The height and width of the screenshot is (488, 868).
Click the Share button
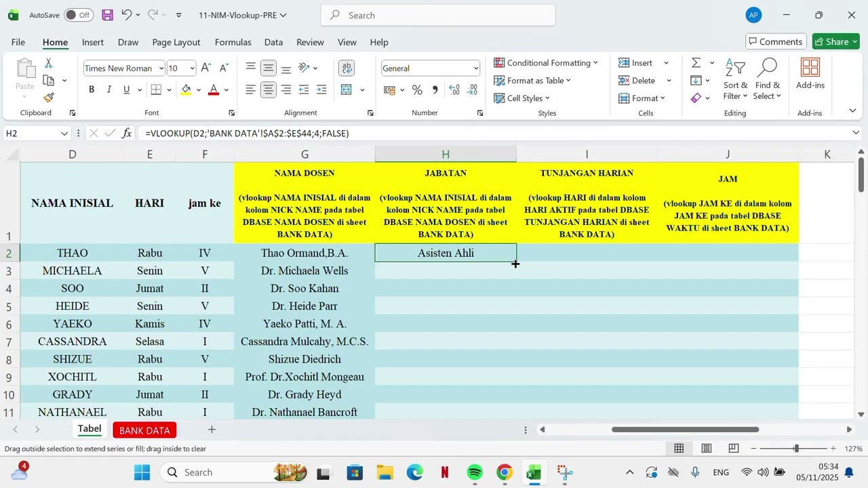[835, 41]
